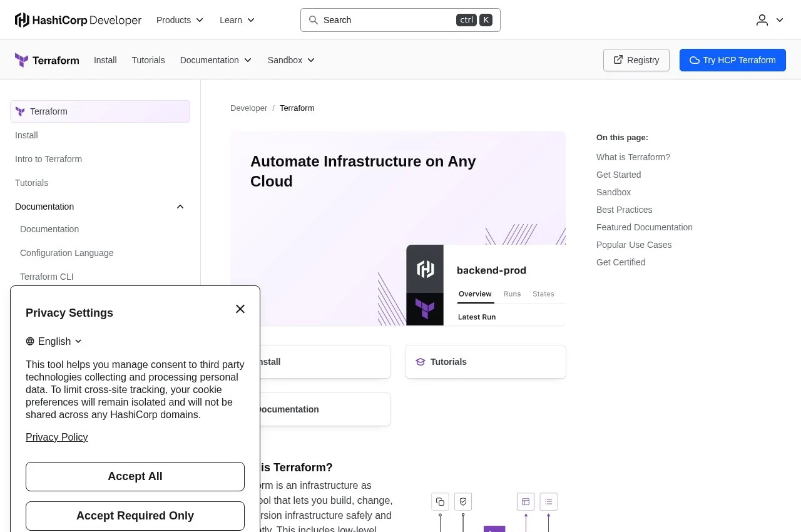Open the Sandbox dropdown
The image size is (801, 532).
click(x=292, y=60)
